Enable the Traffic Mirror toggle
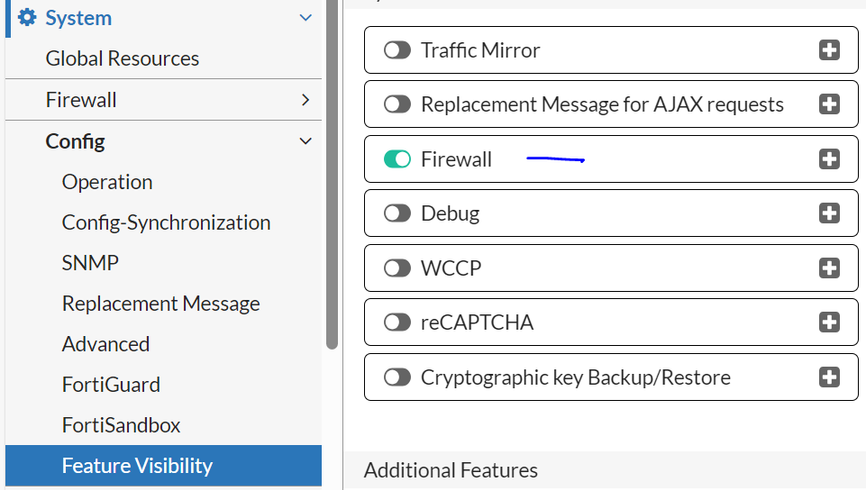 397,50
